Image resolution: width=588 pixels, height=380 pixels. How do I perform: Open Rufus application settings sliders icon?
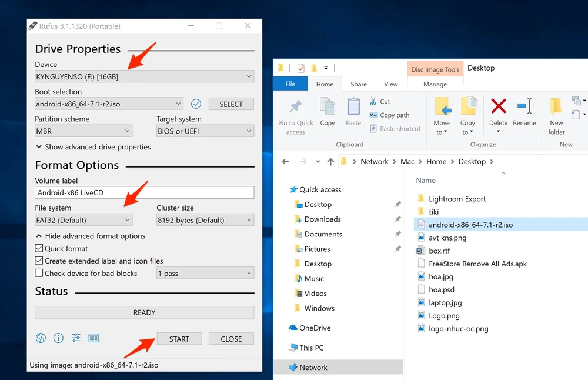(76, 338)
